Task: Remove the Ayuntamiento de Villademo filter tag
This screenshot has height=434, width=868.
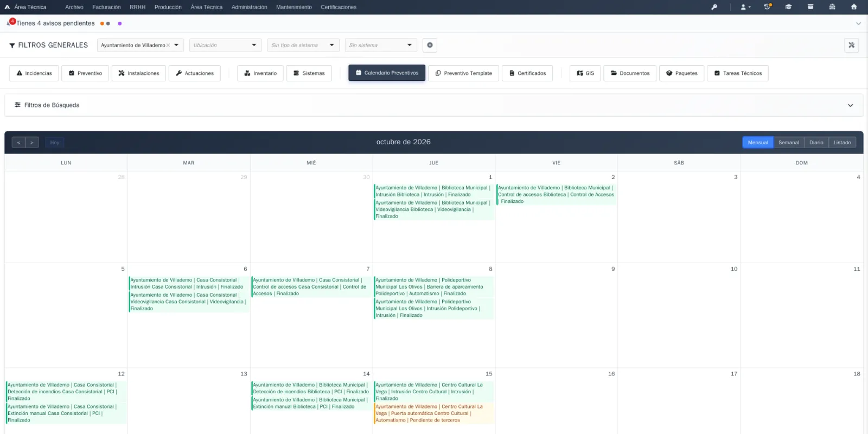Action: 168,46
